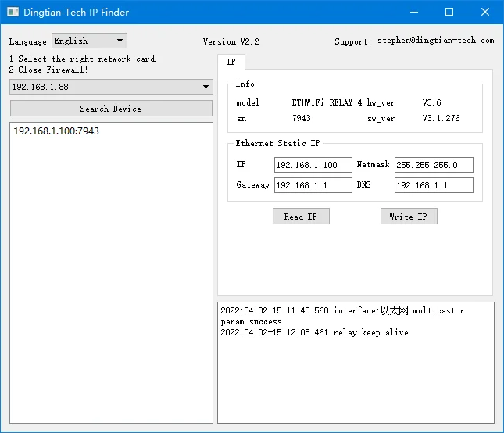Click the Version V2.2 label
This screenshot has width=504, height=433.
click(x=231, y=41)
